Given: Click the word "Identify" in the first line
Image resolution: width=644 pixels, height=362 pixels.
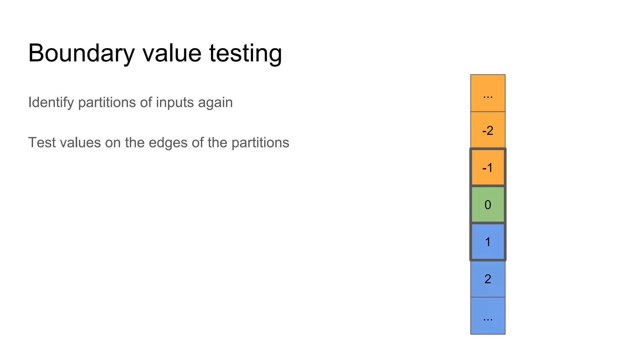Looking at the screenshot, I should coord(51,102).
